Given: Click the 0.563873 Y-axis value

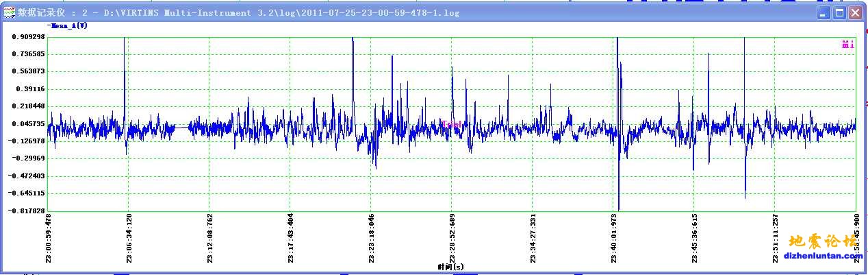Looking at the screenshot, I should [x=29, y=71].
